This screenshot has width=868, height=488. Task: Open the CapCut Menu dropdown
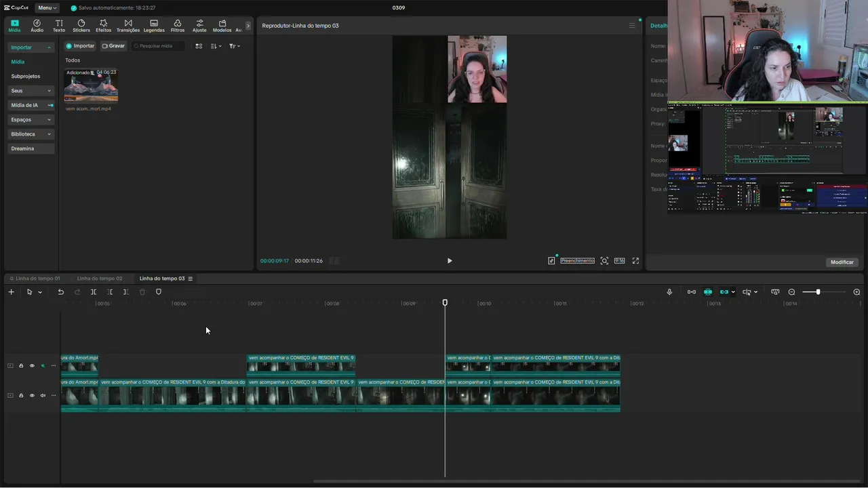tap(47, 7)
